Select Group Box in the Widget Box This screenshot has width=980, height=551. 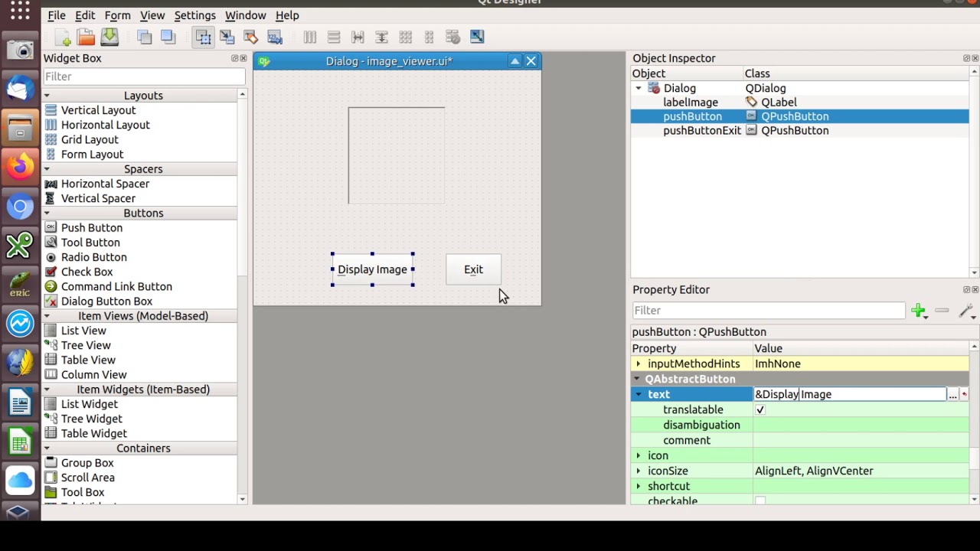coord(87,463)
